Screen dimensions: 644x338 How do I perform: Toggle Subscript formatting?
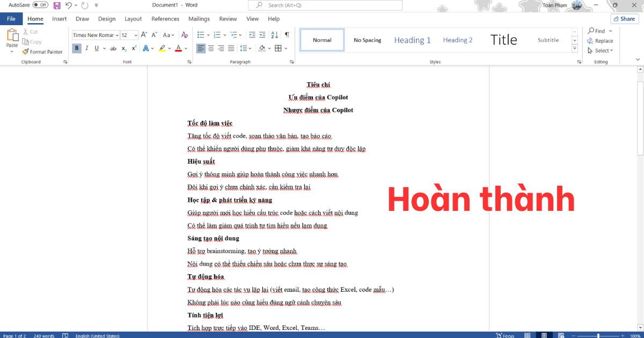coord(124,48)
